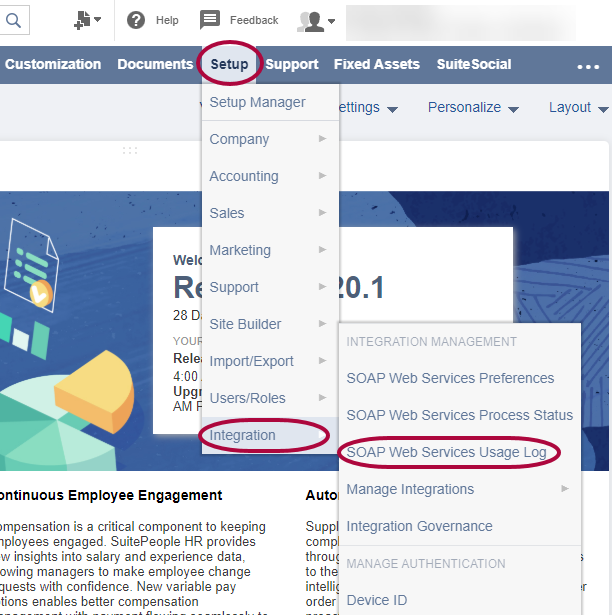Expand the Layout dropdown
This screenshot has height=615, width=612.
coord(577,108)
